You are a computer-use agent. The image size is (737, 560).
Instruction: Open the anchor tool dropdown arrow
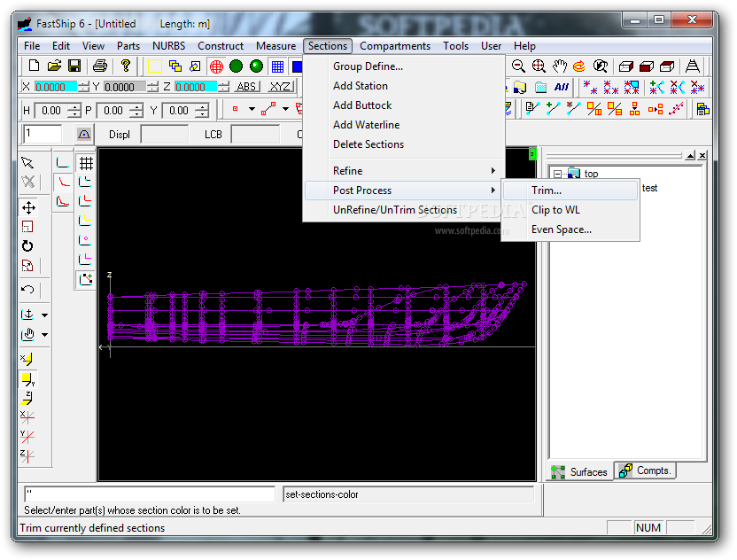coord(44,315)
